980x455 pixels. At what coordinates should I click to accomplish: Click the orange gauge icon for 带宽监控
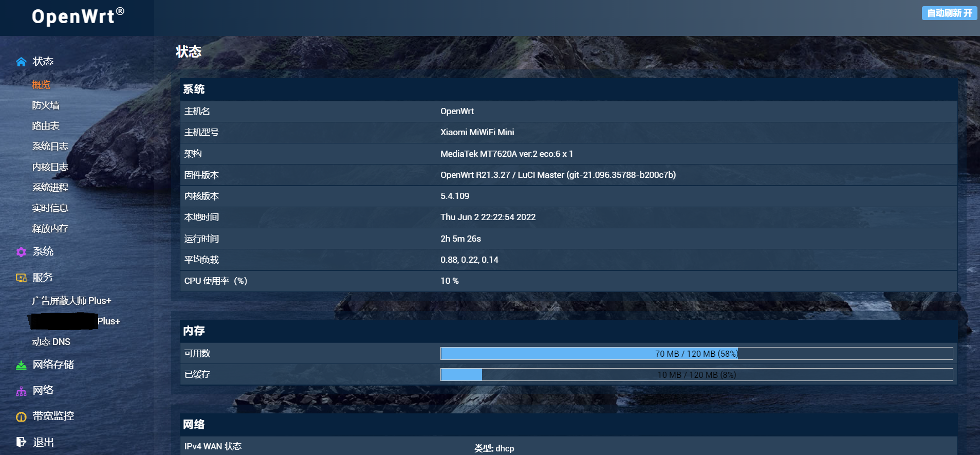click(x=21, y=417)
